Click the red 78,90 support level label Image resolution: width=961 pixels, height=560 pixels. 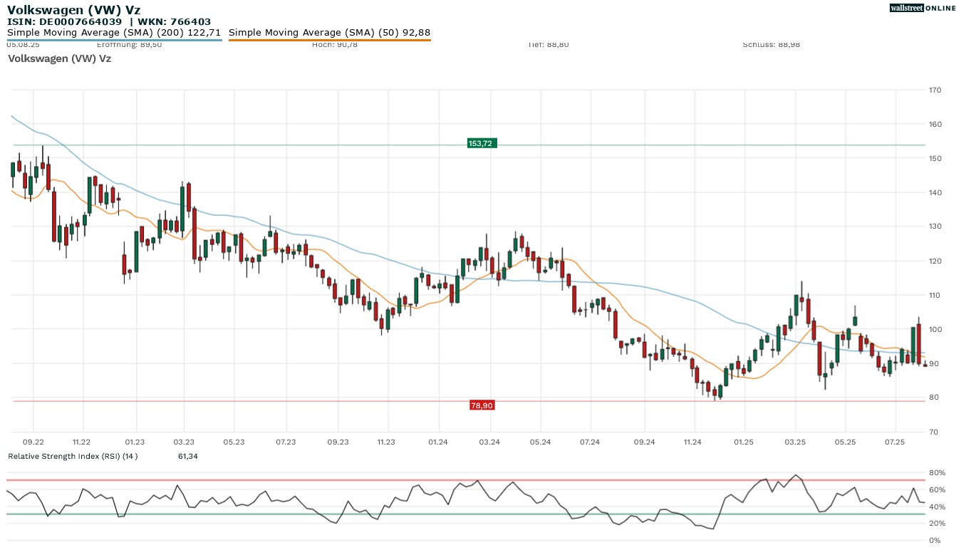point(482,405)
